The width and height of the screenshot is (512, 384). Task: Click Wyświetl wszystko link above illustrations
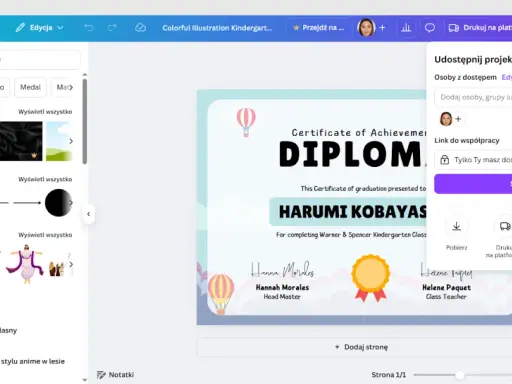[45, 235]
